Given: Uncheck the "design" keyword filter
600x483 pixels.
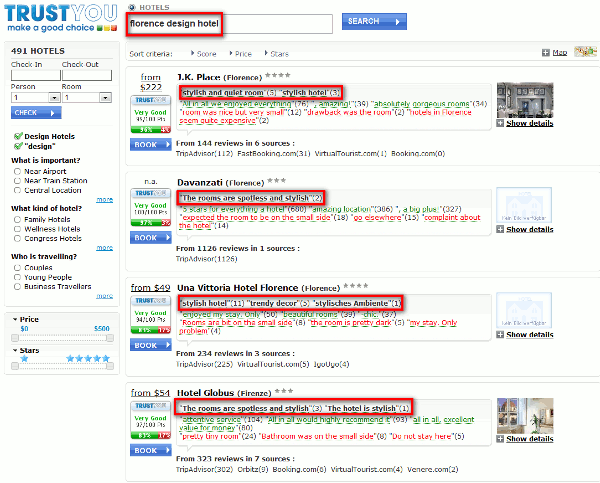Looking at the screenshot, I should click(18, 146).
